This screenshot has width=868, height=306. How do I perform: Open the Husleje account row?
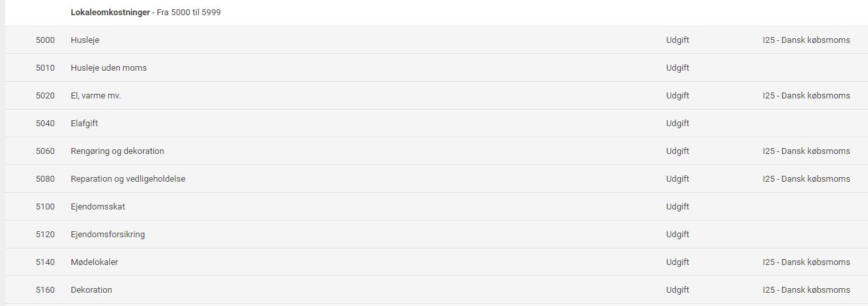point(85,40)
